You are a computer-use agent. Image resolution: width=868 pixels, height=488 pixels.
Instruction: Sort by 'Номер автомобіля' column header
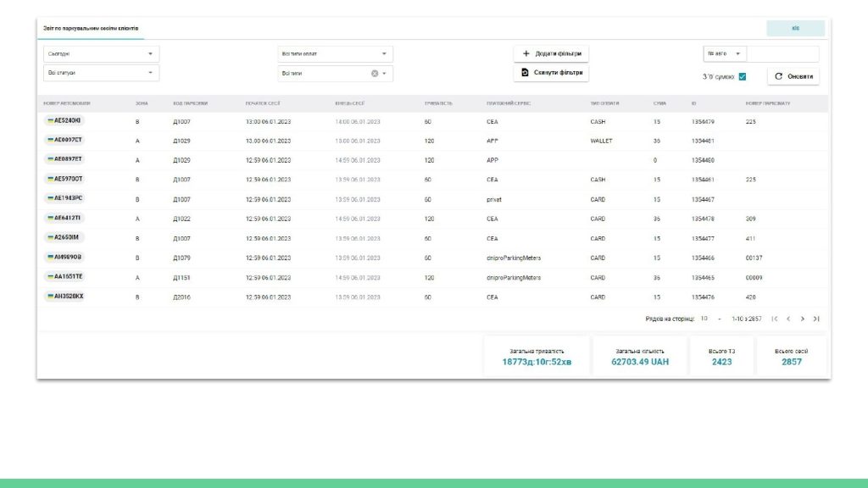click(x=66, y=103)
